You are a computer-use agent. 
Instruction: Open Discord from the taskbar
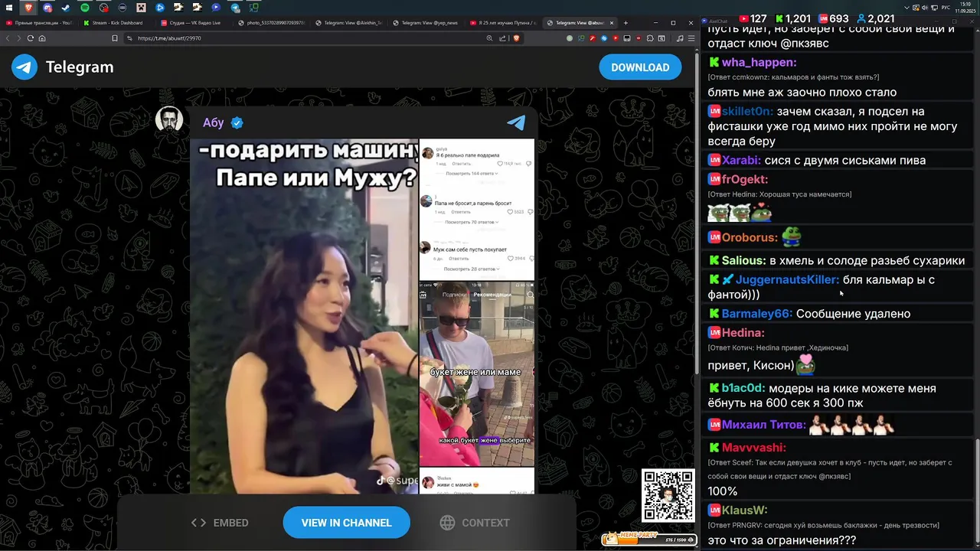pyautogui.click(x=47, y=7)
